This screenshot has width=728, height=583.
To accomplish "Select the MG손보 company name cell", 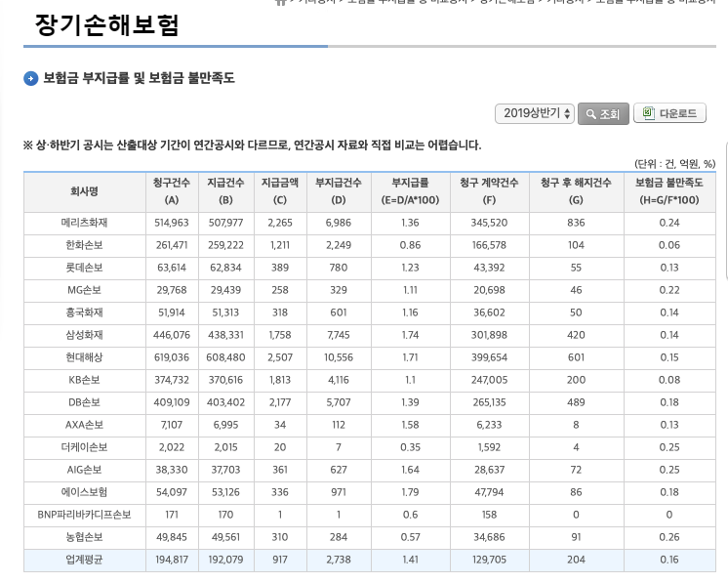I will pyautogui.click(x=85, y=290).
